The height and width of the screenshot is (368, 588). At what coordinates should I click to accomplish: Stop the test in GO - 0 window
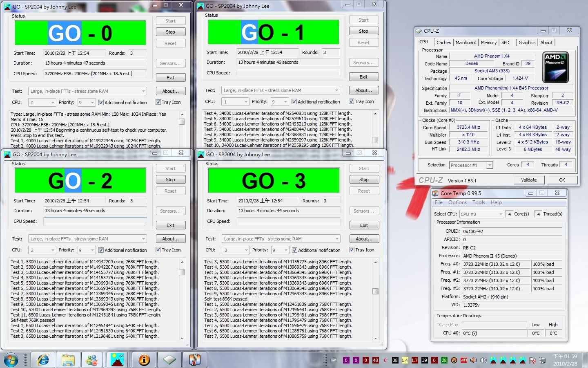tap(170, 32)
